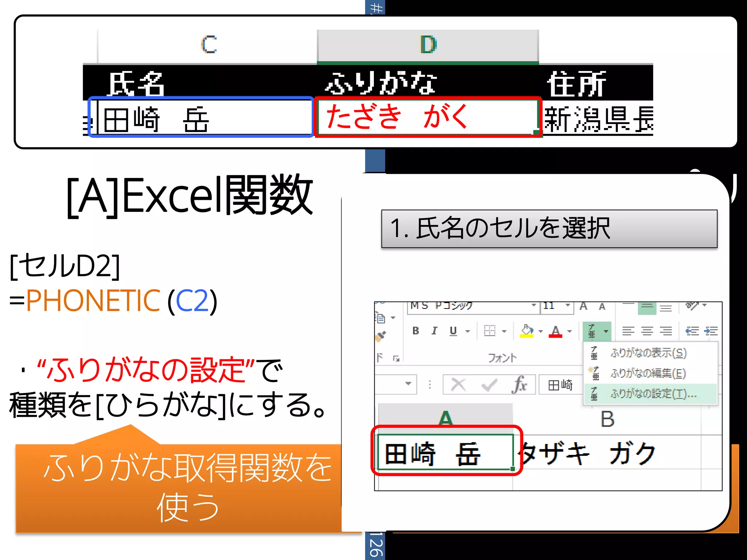Image resolution: width=747 pixels, height=560 pixels.
Task: Open the MS Pゴシック font name dropdown
Action: pyautogui.click(x=534, y=305)
